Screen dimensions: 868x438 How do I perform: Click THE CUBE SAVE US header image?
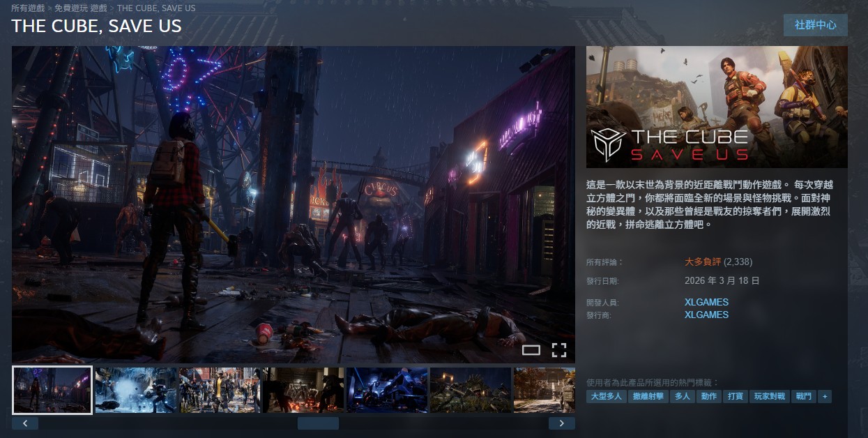click(717, 107)
